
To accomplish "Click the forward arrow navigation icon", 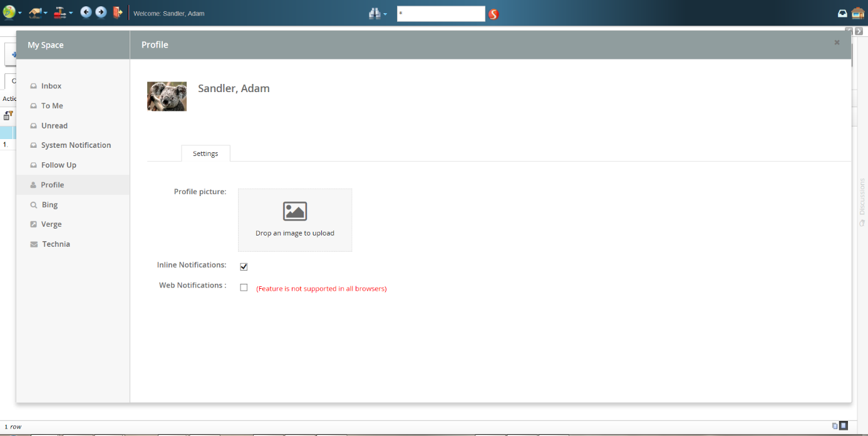I will (101, 13).
